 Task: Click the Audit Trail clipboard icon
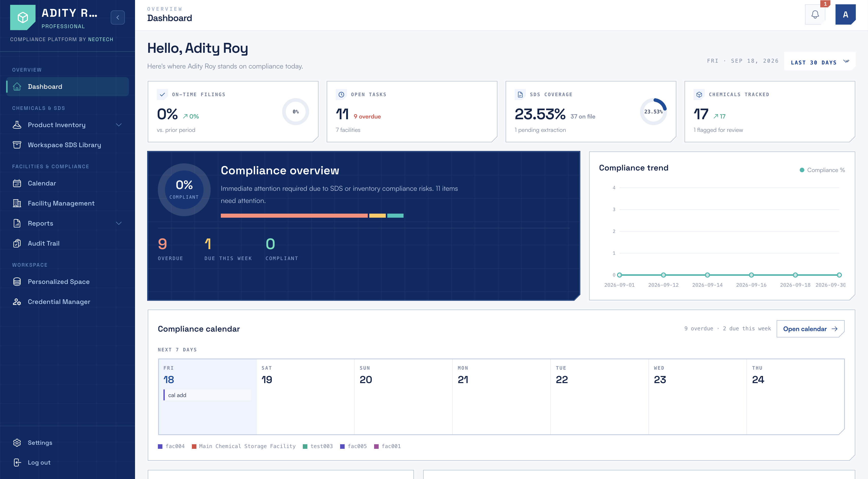[17, 243]
